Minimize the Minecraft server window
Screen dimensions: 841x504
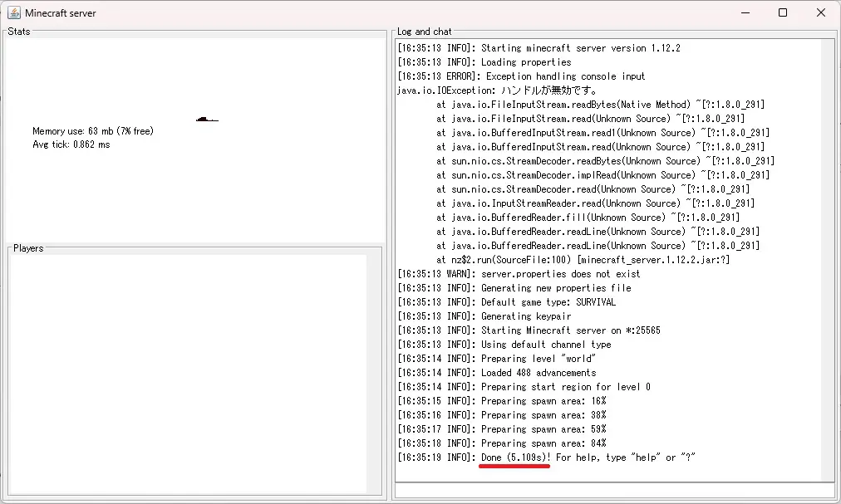pos(744,13)
